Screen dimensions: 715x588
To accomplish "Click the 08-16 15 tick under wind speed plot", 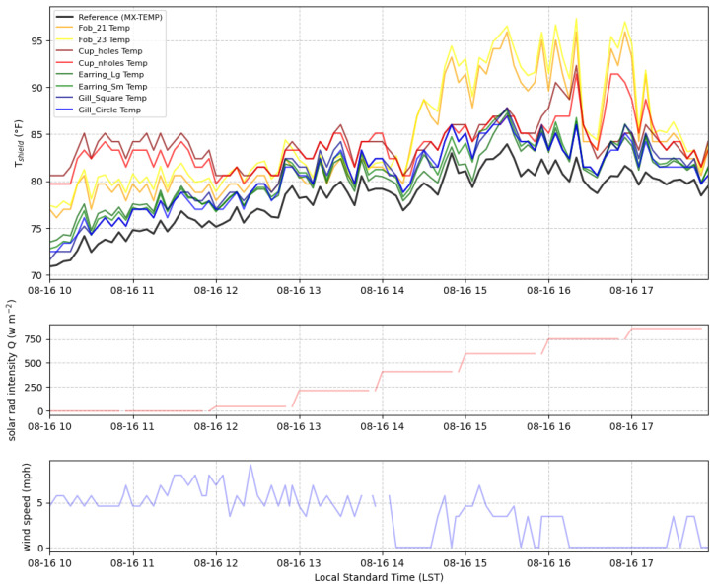I will [x=465, y=563].
